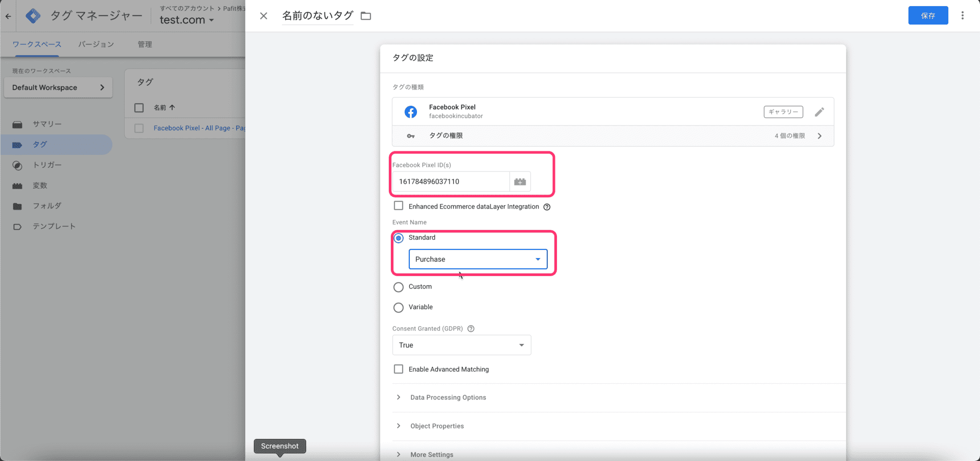Open the Facebook Pixel - All Page tag link
980x461 pixels.
point(199,128)
